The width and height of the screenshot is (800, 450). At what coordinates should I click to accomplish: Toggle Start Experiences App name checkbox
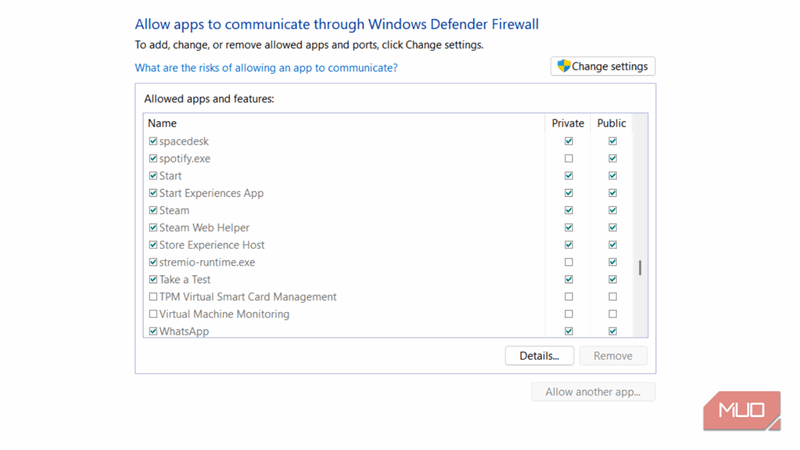(153, 193)
